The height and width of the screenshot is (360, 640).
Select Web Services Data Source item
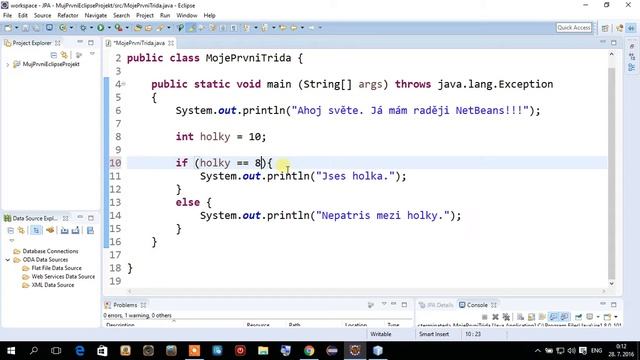click(x=63, y=277)
